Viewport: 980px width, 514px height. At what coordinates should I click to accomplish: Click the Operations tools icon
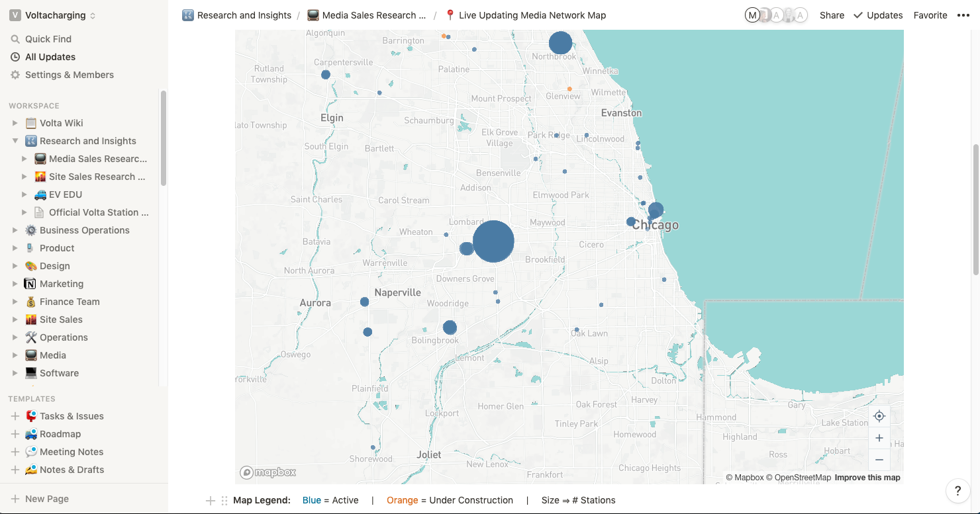click(30, 337)
